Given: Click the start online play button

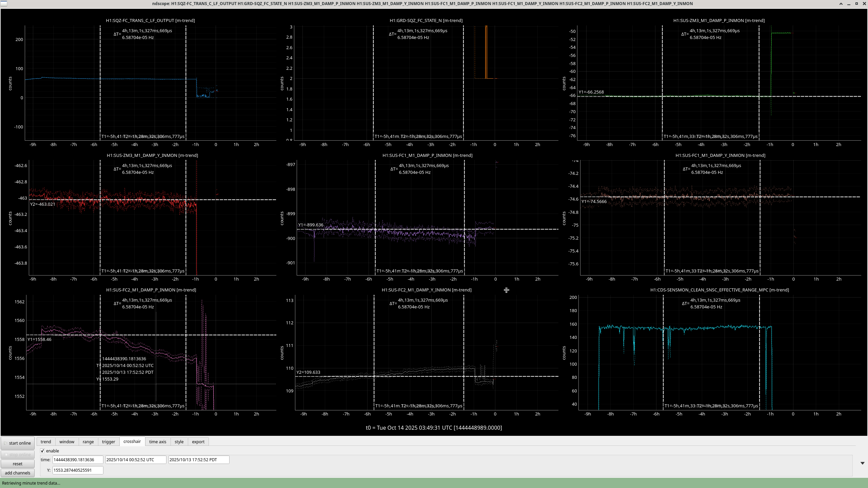Looking at the screenshot, I should coord(18,443).
